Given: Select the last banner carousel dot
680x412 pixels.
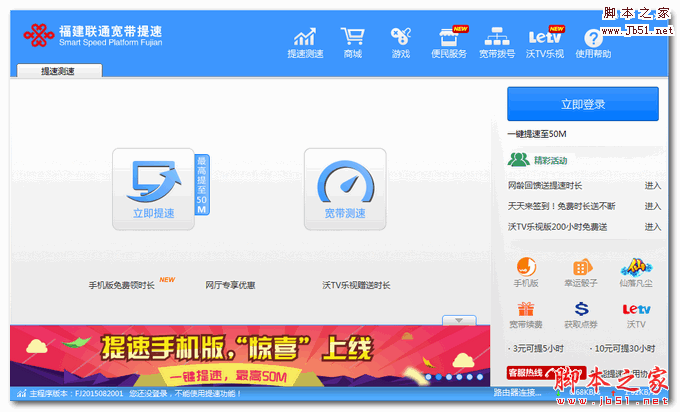Looking at the screenshot, I should [x=480, y=377].
